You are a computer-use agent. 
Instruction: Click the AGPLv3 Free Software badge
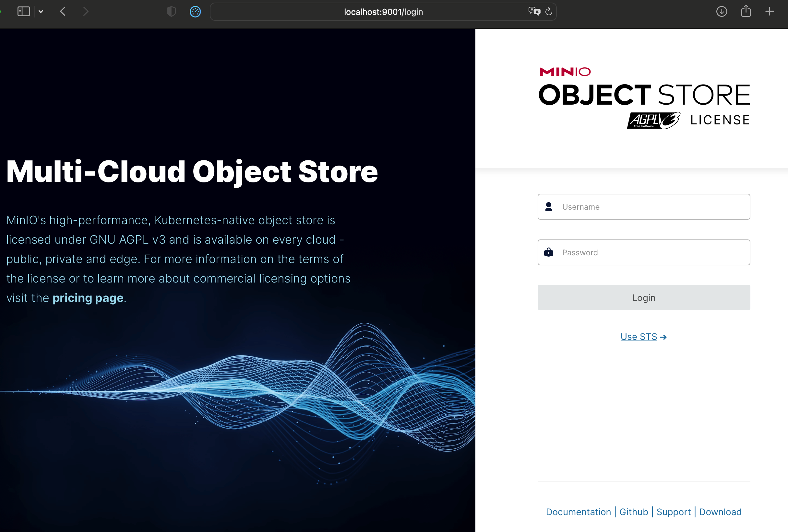pos(653,120)
